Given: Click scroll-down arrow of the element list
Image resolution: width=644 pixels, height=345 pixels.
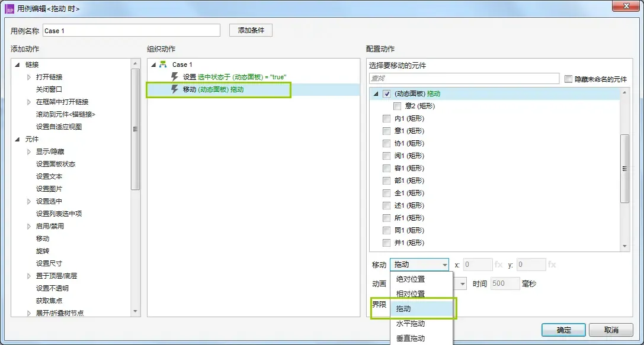Looking at the screenshot, I should pyautogui.click(x=624, y=247).
